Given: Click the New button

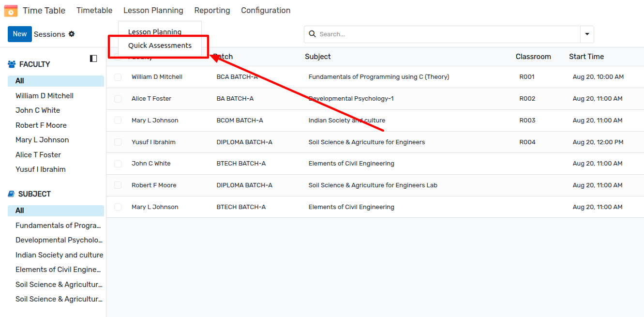Looking at the screenshot, I should point(20,34).
